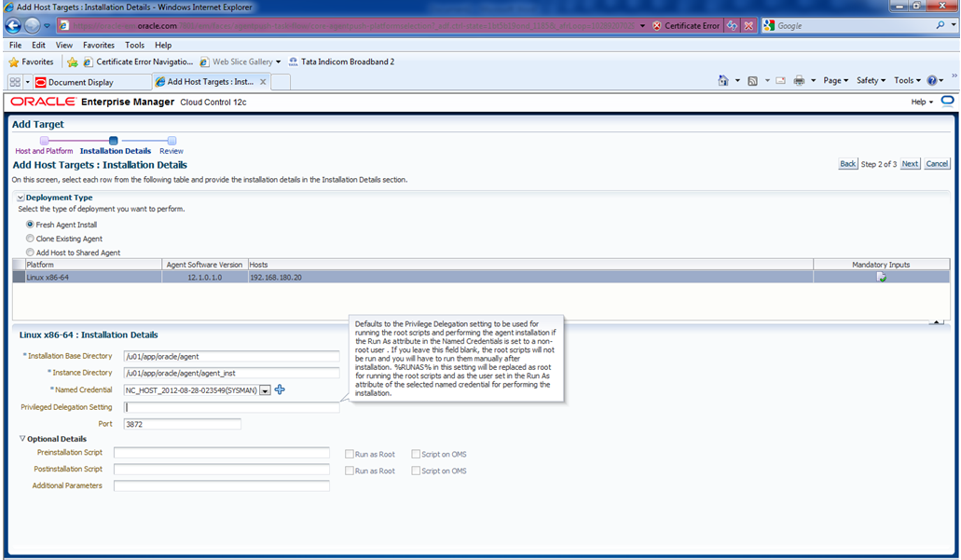The height and width of the screenshot is (560, 961).
Task: Select Add Host to Shared Agent
Action: coord(30,253)
